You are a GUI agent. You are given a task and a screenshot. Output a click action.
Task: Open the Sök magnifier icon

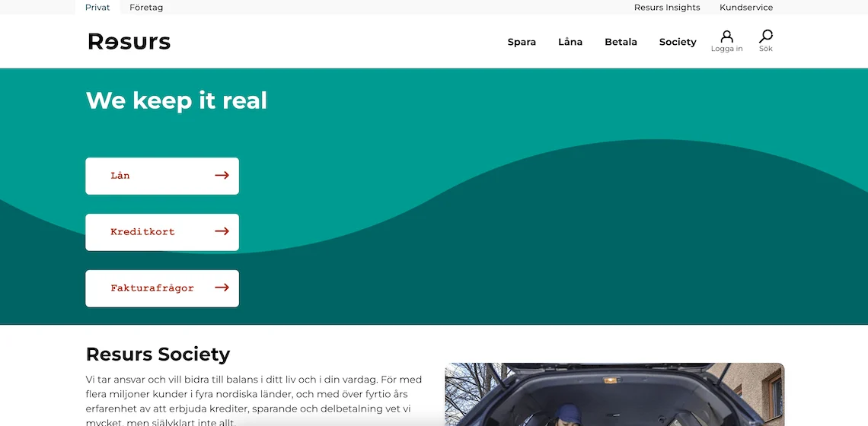(765, 37)
